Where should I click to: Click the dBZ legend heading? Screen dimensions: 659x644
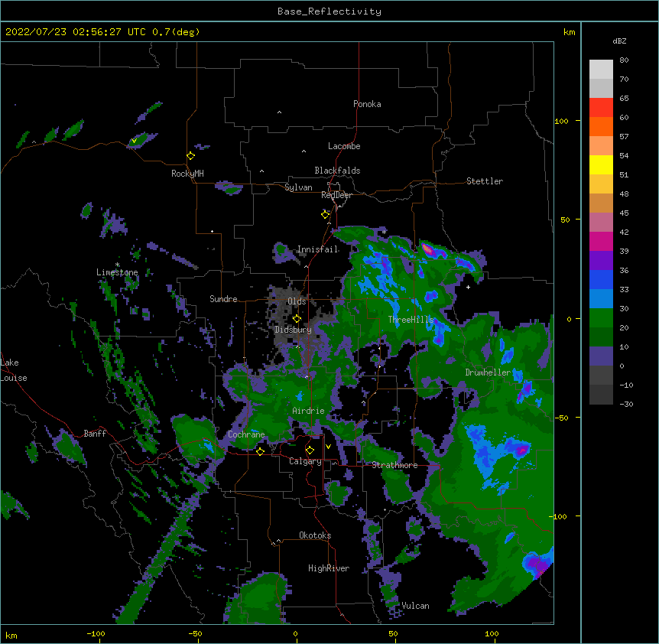click(x=619, y=41)
